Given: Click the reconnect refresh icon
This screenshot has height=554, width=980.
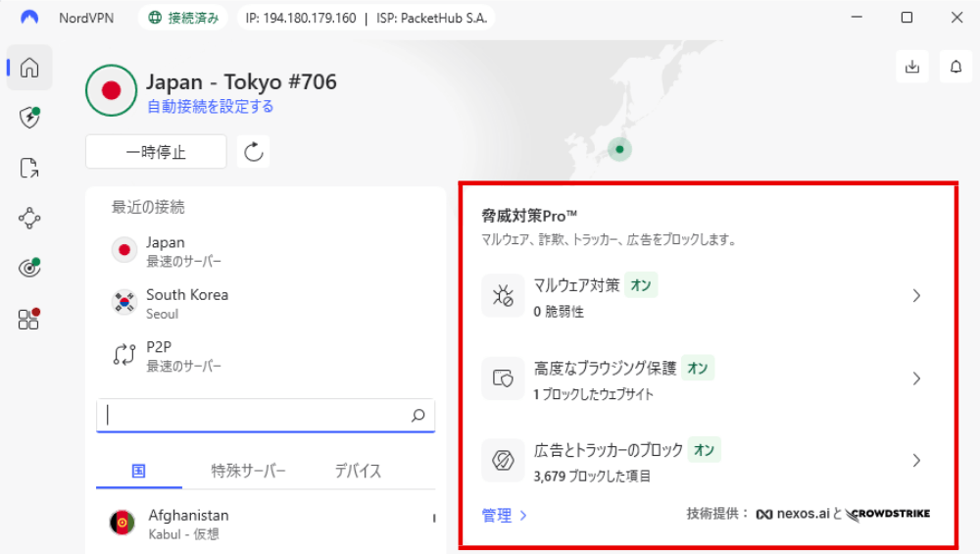Looking at the screenshot, I should point(254,152).
